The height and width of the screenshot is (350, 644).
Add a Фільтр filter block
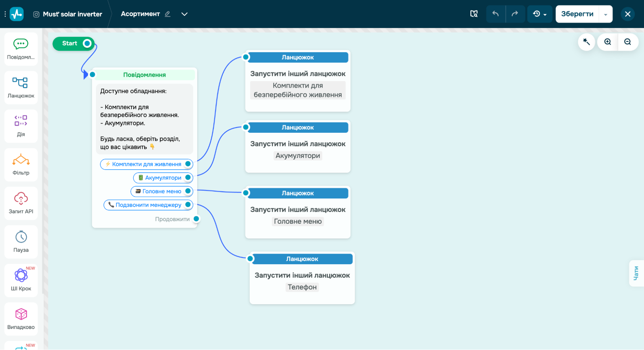pyautogui.click(x=21, y=165)
